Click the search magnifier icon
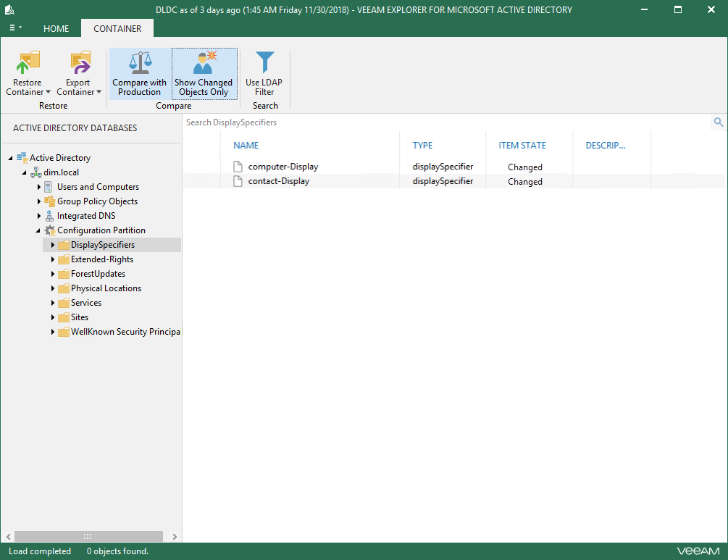This screenshot has width=728, height=560. (x=719, y=122)
